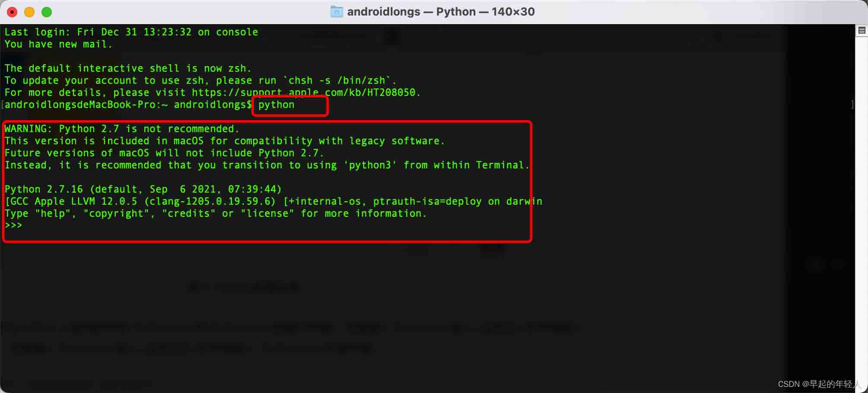This screenshot has width=868, height=393.
Task: Click the 'GCC Apple LLVM 12.0.5' line
Action: coord(273,201)
